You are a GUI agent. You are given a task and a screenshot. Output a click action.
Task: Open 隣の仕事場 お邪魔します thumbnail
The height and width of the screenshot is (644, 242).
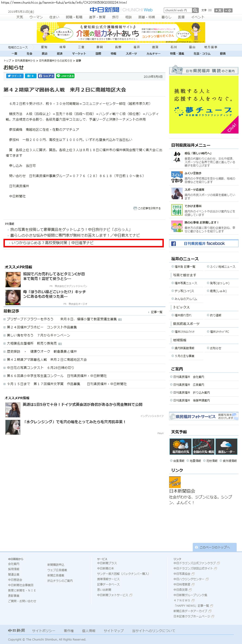point(177,227)
